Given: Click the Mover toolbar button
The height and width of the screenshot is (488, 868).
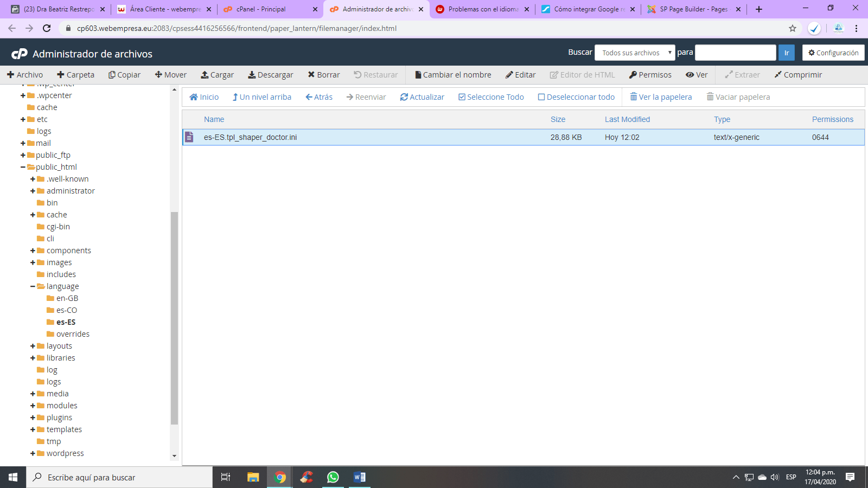Looking at the screenshot, I should [x=170, y=75].
